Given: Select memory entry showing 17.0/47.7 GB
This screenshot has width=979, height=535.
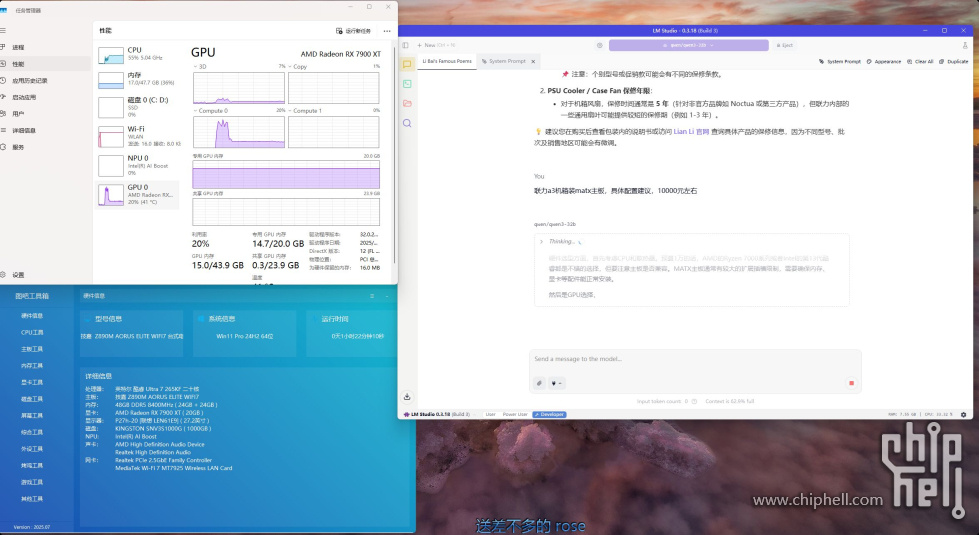Looking at the screenshot, I should 137,79.
